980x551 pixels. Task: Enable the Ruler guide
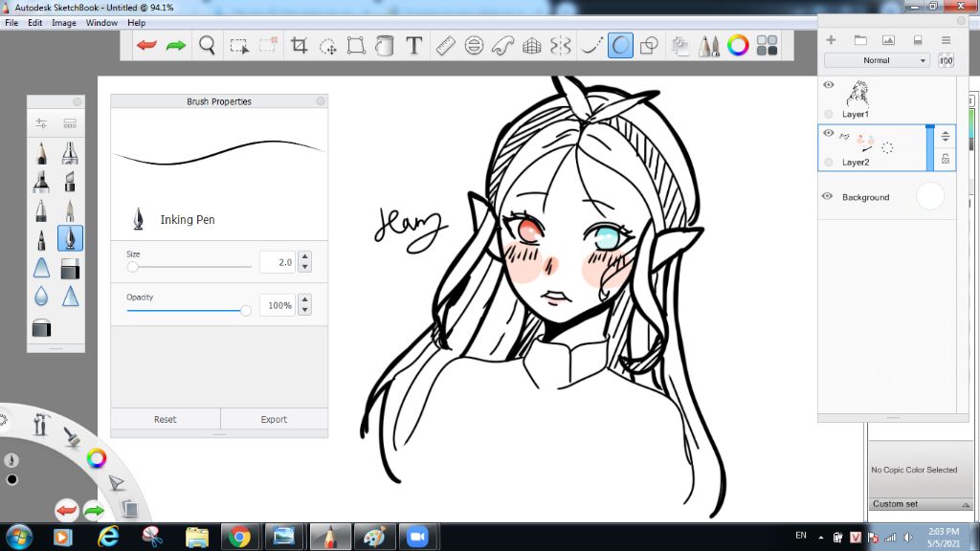(445, 46)
